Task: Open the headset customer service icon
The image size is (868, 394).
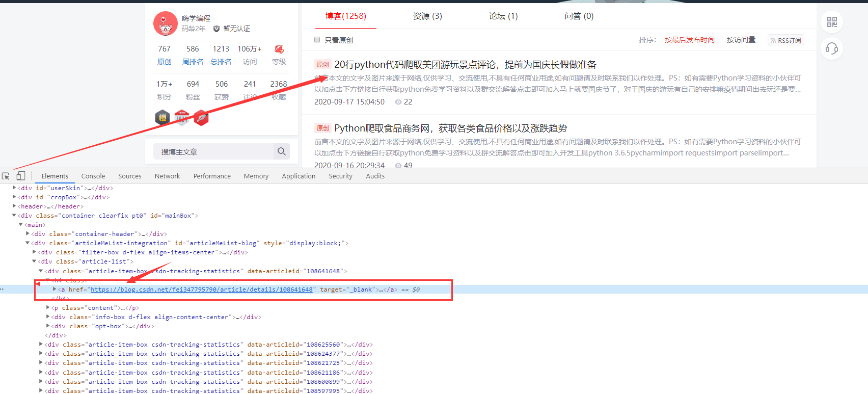Action: [x=832, y=48]
